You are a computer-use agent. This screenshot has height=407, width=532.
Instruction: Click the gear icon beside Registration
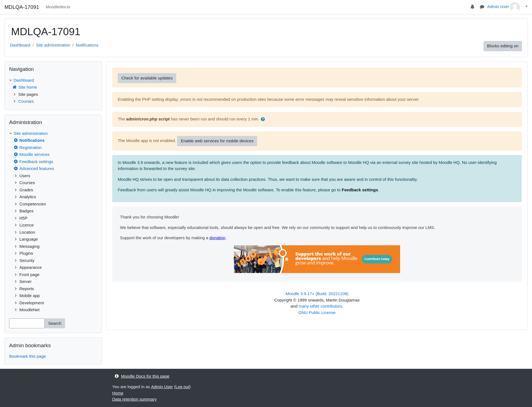(16, 148)
